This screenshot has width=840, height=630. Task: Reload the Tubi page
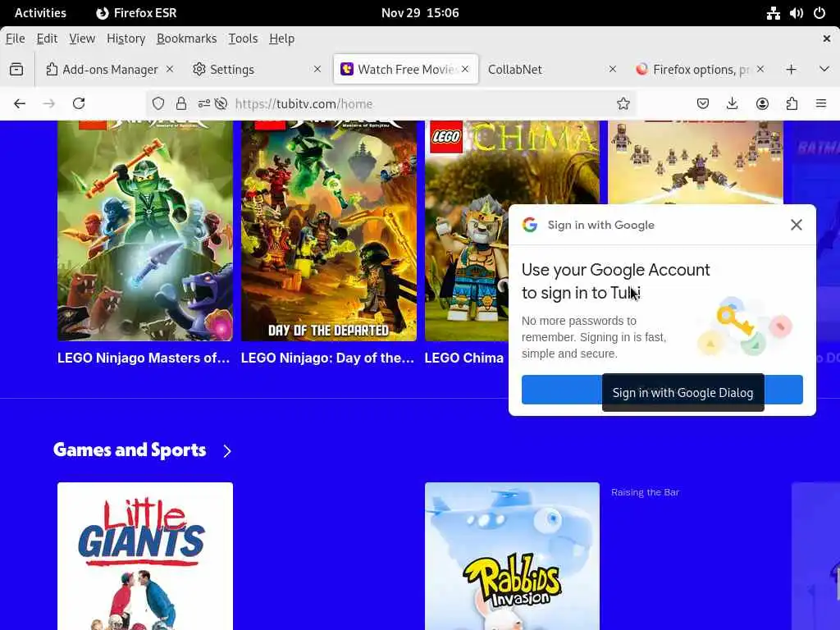point(79,103)
